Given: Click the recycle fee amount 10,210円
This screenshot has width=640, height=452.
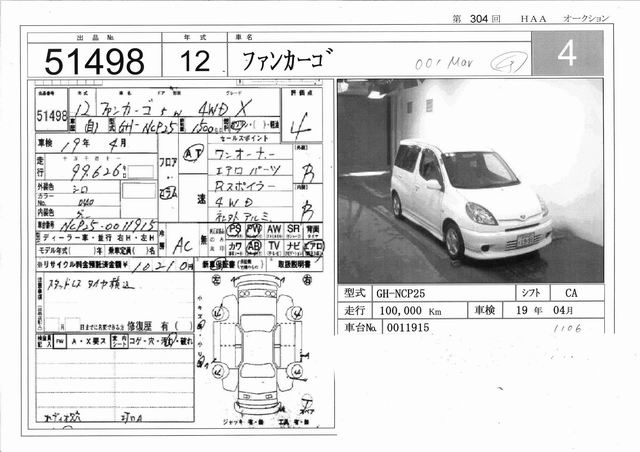Looking at the screenshot, I should coord(162,266).
